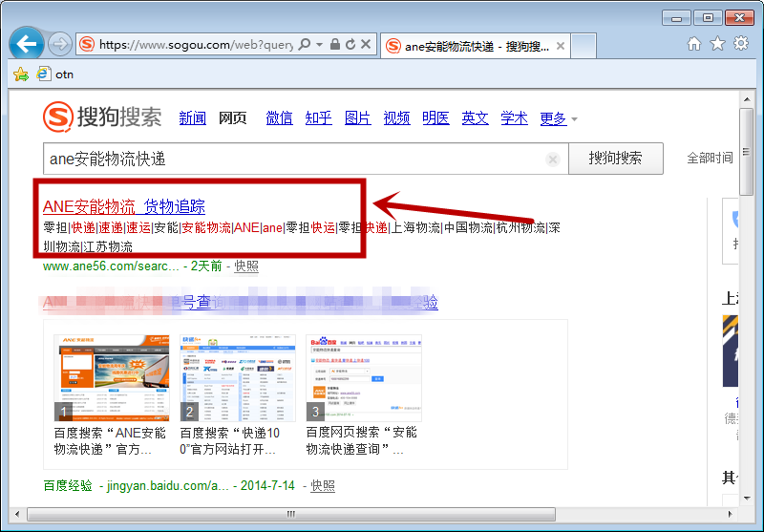Refresh the page with reload icon
Image resolution: width=764 pixels, height=532 pixels.
coord(350,44)
